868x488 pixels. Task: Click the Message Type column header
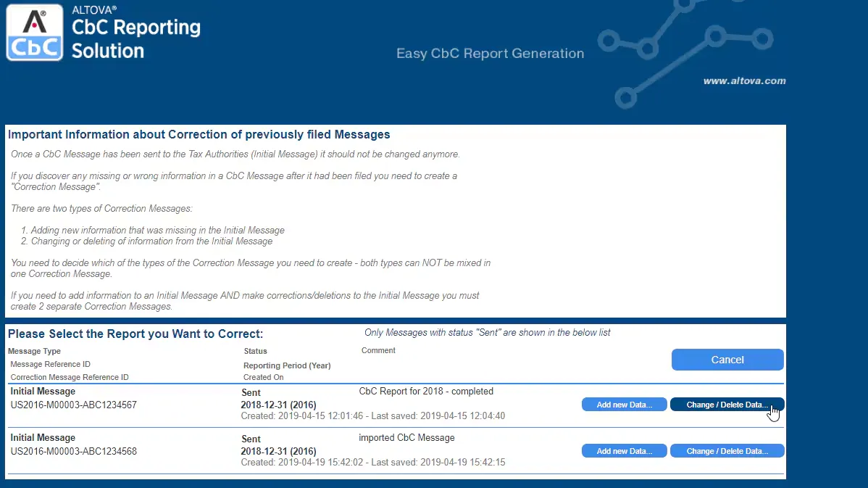(x=34, y=351)
